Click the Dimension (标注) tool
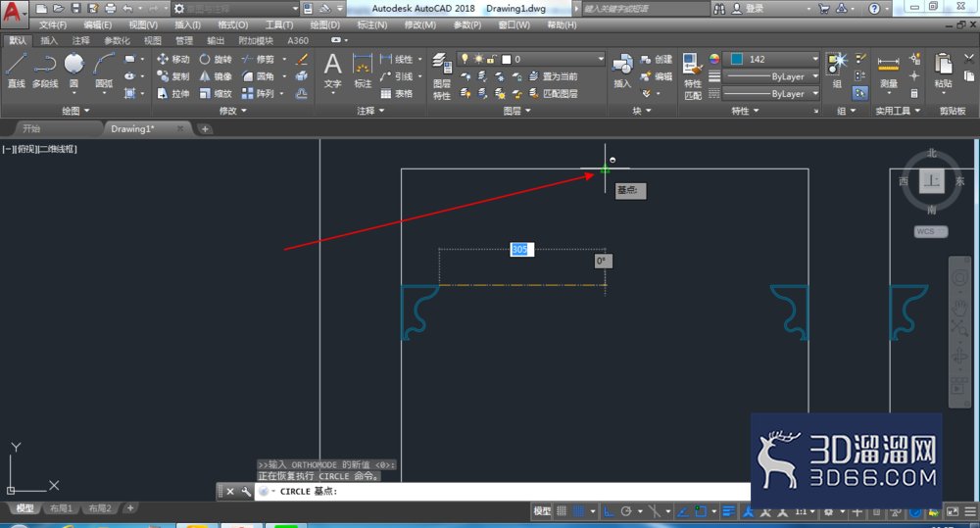Viewport: 980px width, 528px height. (x=363, y=70)
